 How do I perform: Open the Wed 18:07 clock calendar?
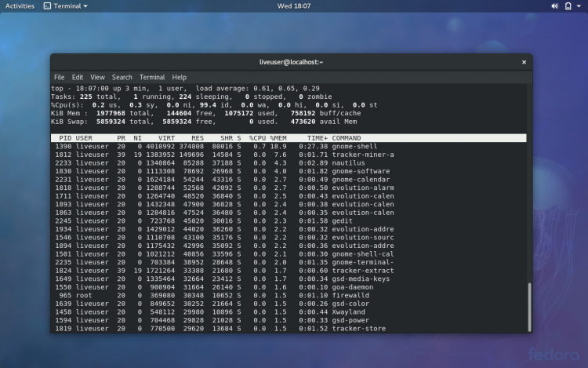coord(293,5)
